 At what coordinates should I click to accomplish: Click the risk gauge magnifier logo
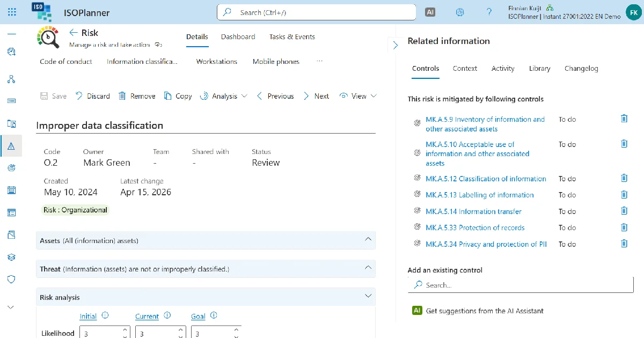[x=48, y=36]
